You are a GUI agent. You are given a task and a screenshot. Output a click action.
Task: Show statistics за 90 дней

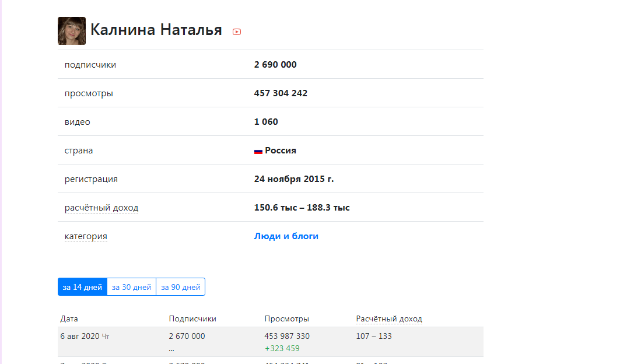pyautogui.click(x=180, y=287)
